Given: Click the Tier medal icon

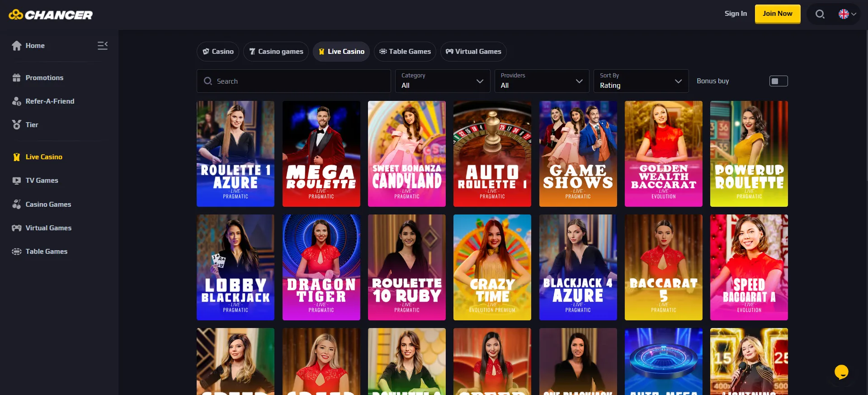Looking at the screenshot, I should [17, 125].
